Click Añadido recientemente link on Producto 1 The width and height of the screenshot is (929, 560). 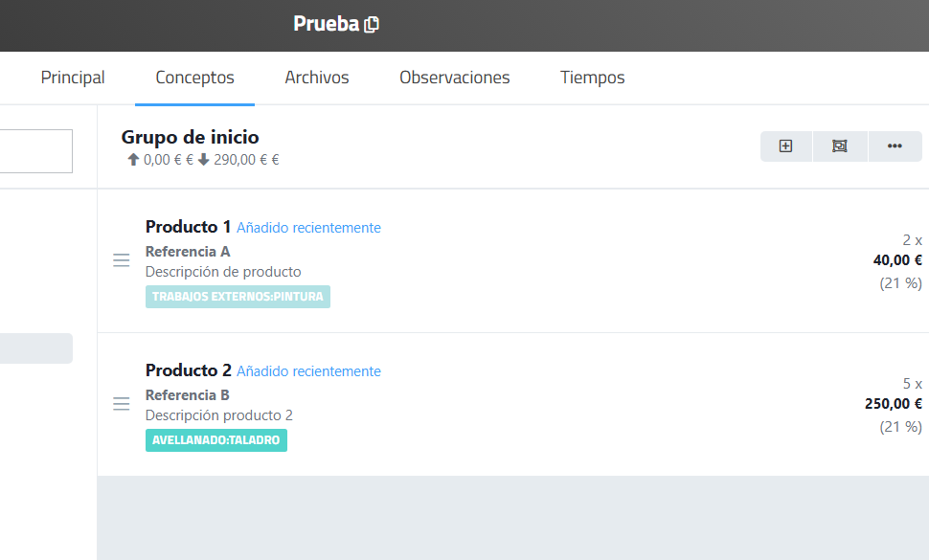pyautogui.click(x=308, y=228)
